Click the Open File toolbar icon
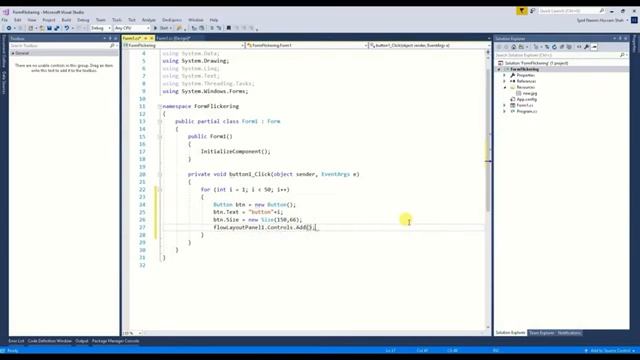The height and width of the screenshot is (360, 640). pos(42,28)
